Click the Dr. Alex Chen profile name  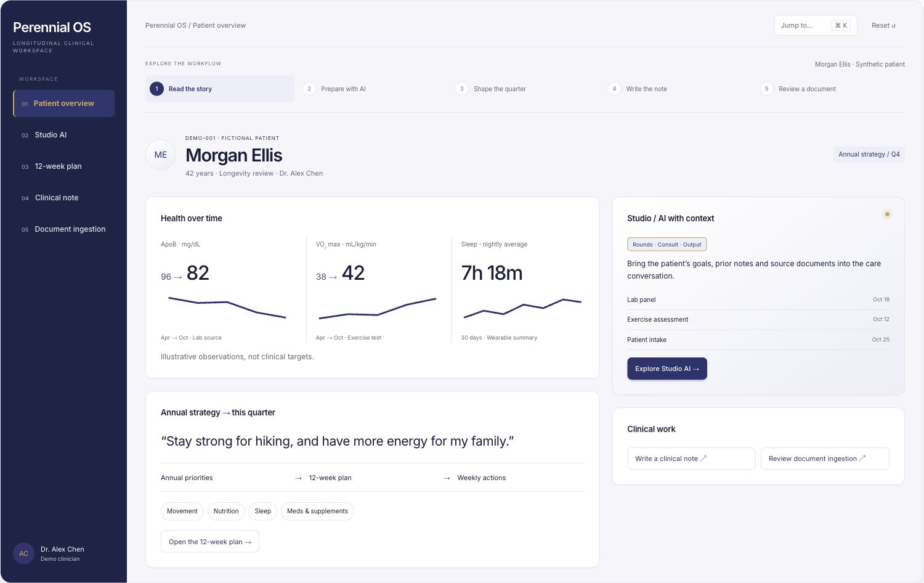(62, 549)
